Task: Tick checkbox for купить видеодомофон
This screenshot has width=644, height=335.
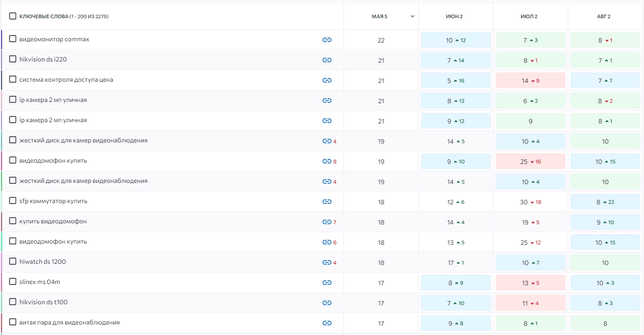Action: (x=13, y=221)
